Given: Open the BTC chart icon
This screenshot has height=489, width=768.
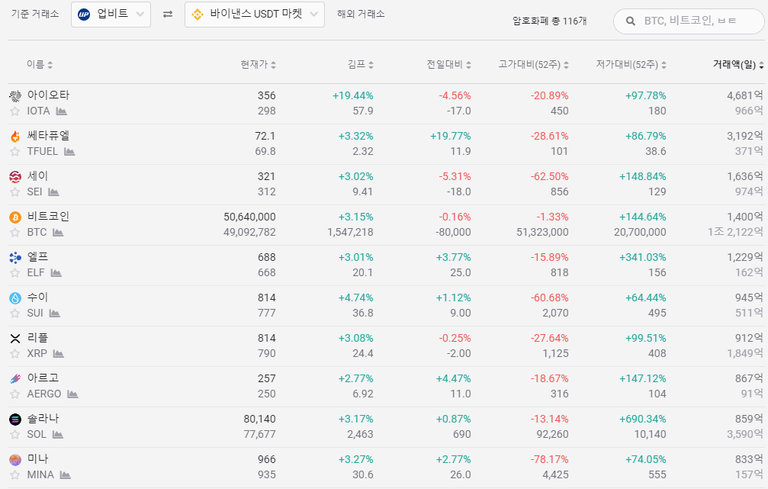Looking at the screenshot, I should point(58,233).
